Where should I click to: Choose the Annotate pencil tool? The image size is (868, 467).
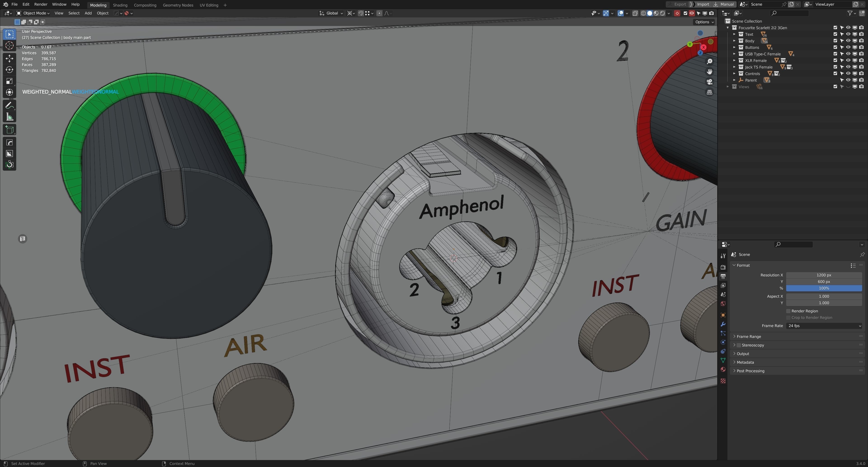coord(9,106)
